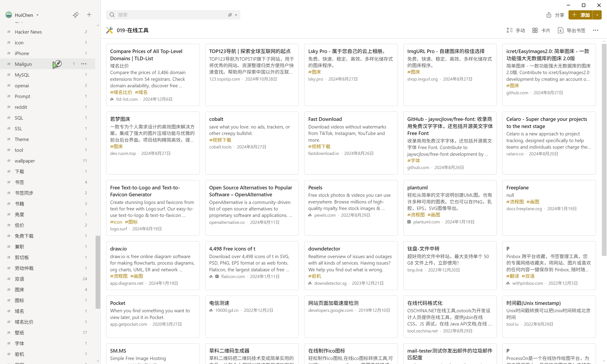Image resolution: width=607 pixels, height=364 pixels.
Task: Open the Lsky Pro bookmark card
Action: coord(351,75)
